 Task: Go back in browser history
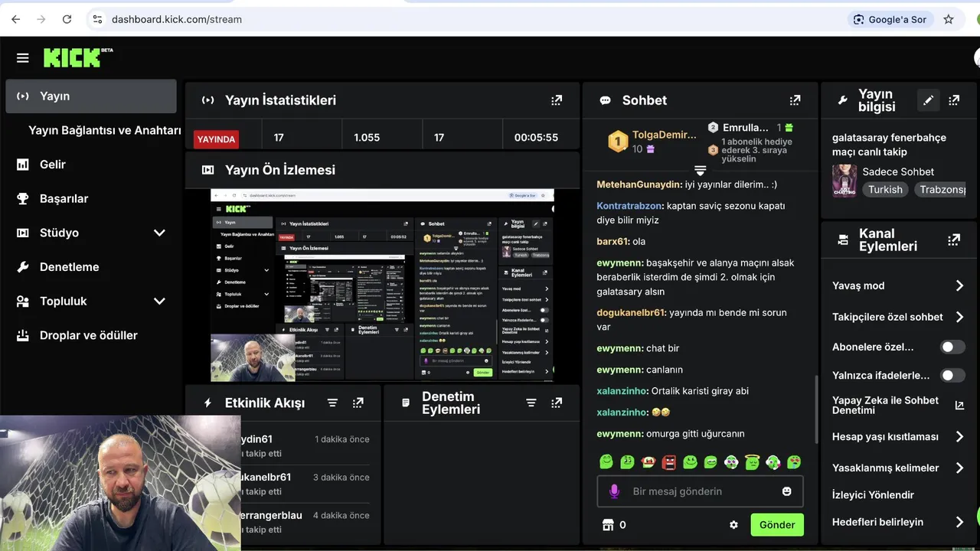pos(16,19)
